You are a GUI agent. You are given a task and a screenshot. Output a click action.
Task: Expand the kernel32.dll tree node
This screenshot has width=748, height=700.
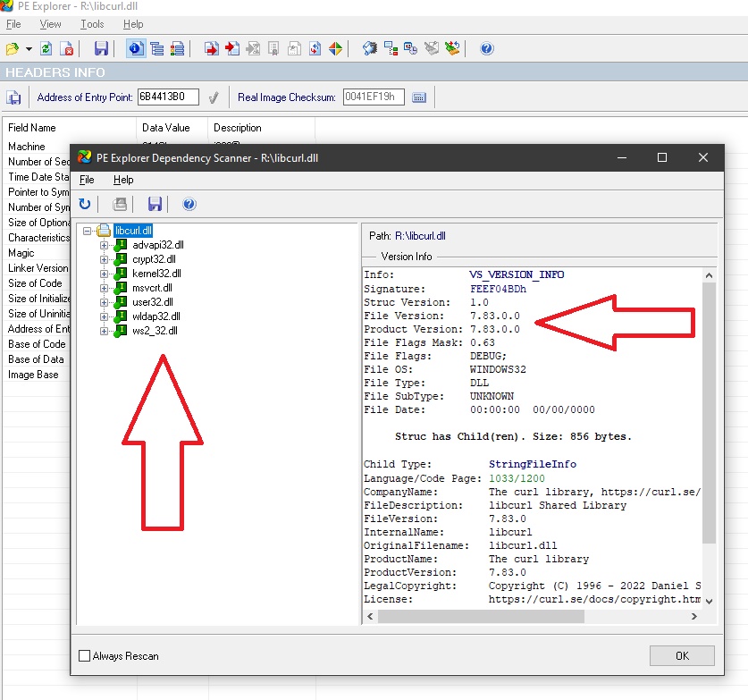pyautogui.click(x=105, y=274)
